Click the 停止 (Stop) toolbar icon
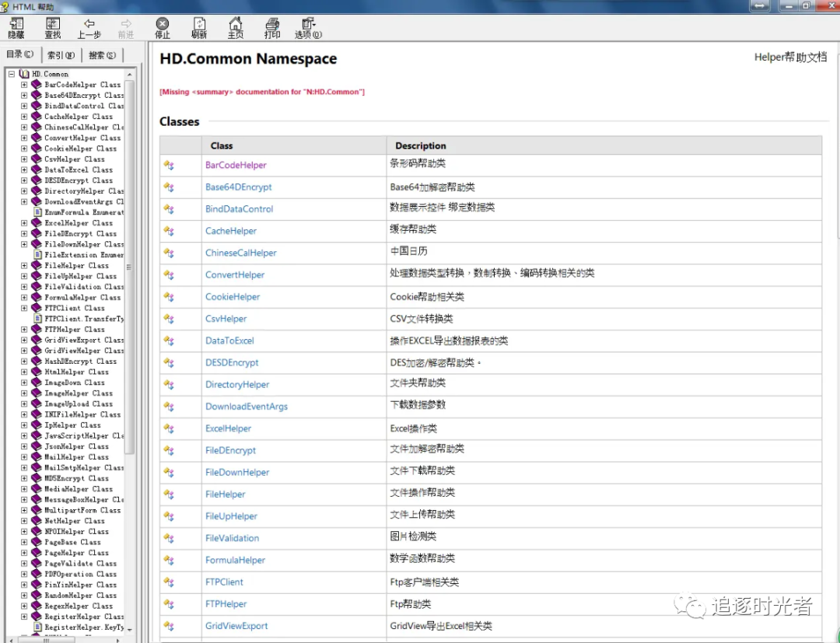Screen dimensions: 840x643 pos(163,23)
